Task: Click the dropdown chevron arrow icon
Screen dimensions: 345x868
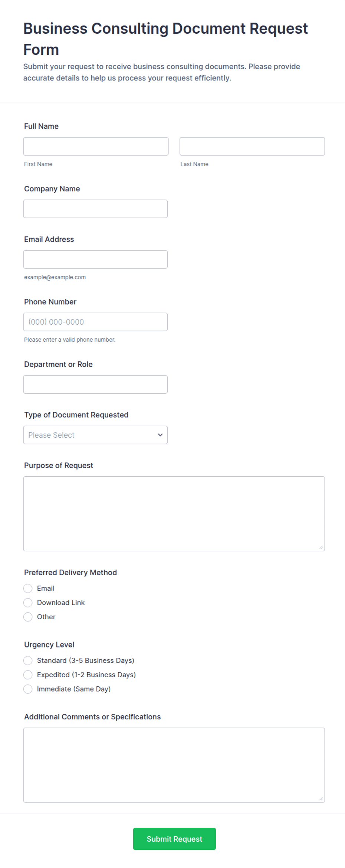Action: click(x=160, y=435)
